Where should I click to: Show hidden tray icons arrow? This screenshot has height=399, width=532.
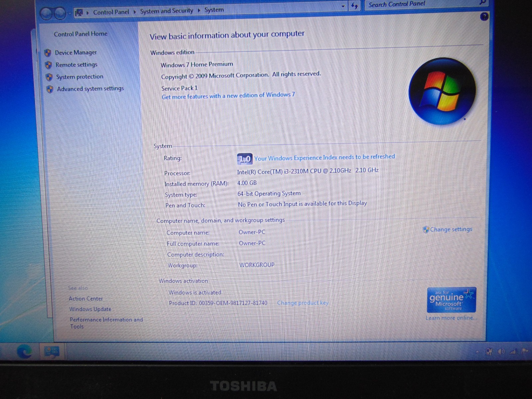point(478,352)
